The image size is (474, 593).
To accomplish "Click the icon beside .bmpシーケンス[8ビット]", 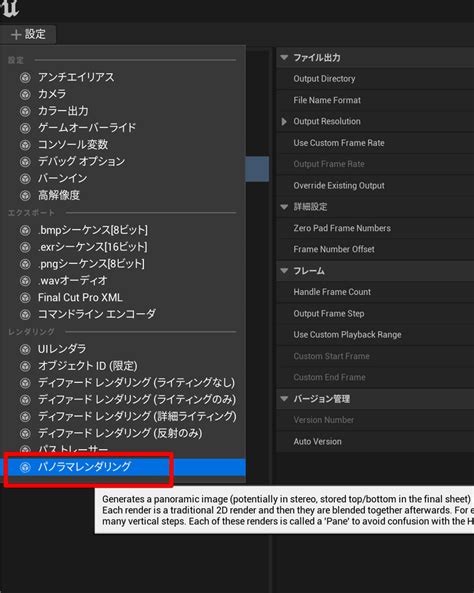I will point(25,230).
